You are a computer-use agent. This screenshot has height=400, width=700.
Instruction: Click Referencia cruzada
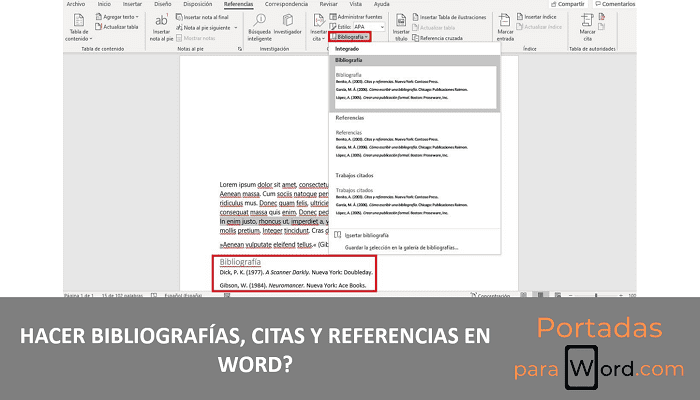[438, 38]
